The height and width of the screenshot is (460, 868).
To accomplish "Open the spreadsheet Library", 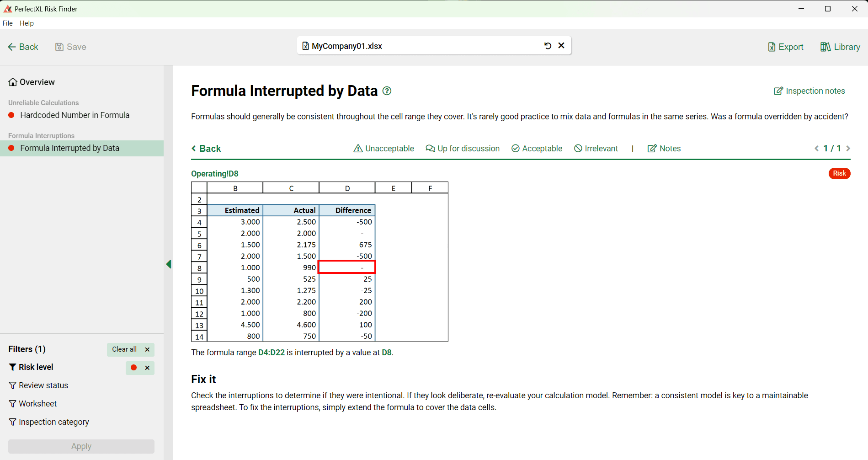I will (x=840, y=47).
